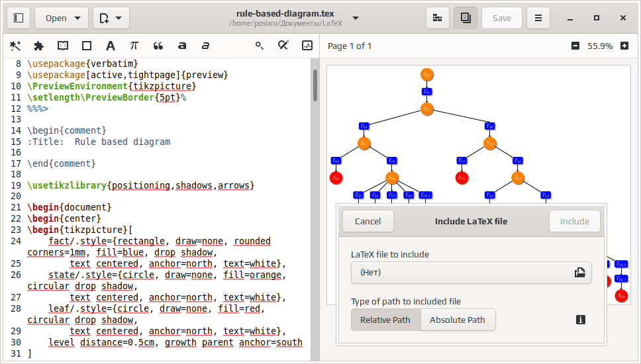Open the hamburger menu

point(538,18)
